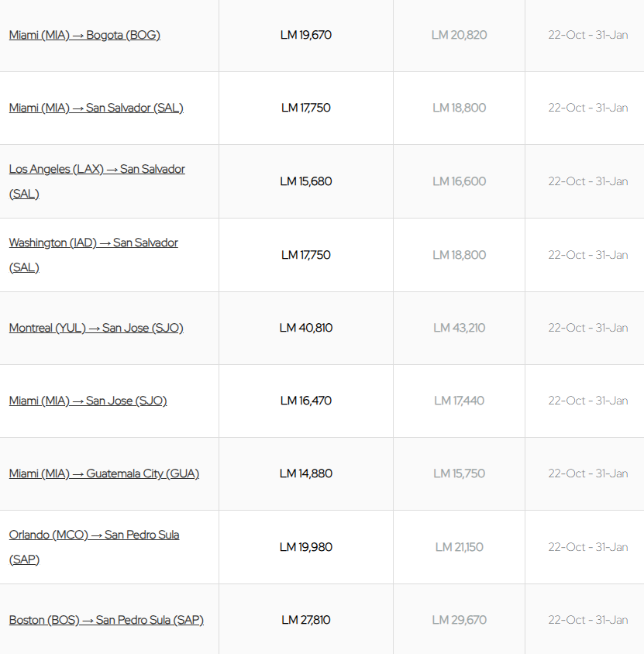Click the date range in Miami–Bogota row

click(588, 35)
